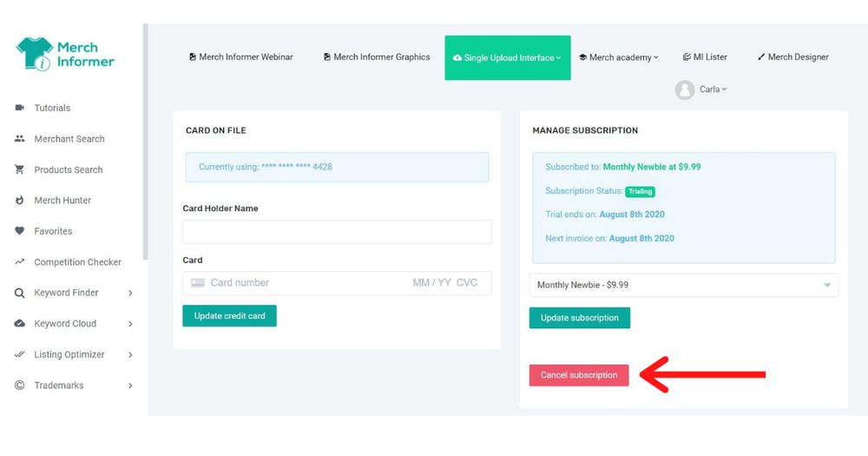This screenshot has width=868, height=456.
Task: Click the Monthly Newbie at $9.99 text
Action: (652, 167)
